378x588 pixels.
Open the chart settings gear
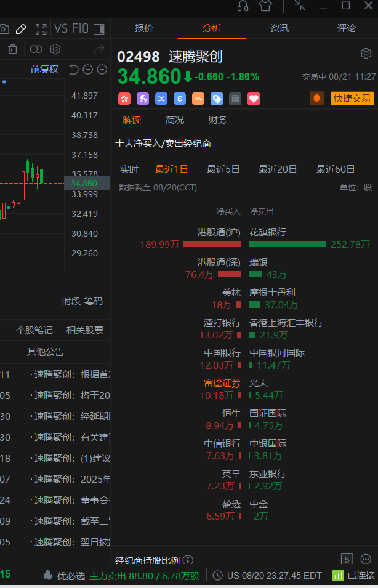coord(55,49)
